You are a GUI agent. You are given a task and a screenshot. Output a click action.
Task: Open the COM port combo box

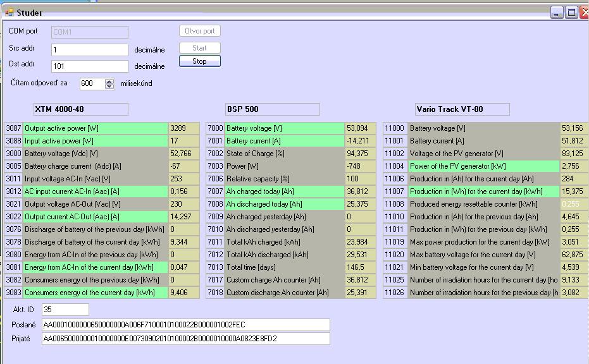89,32
